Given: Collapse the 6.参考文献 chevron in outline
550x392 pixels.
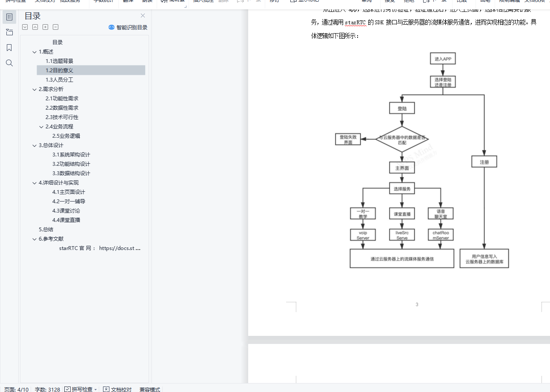Looking at the screenshot, I should pyautogui.click(x=34, y=239).
